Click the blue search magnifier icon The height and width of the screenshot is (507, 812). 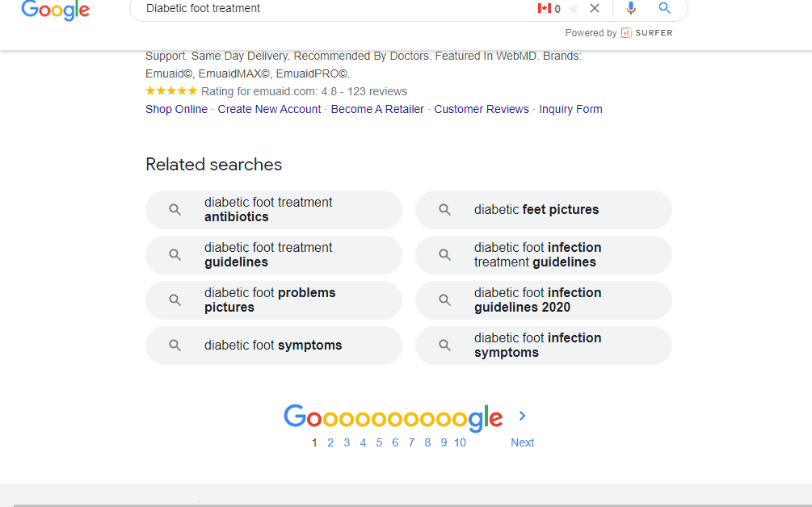click(664, 8)
